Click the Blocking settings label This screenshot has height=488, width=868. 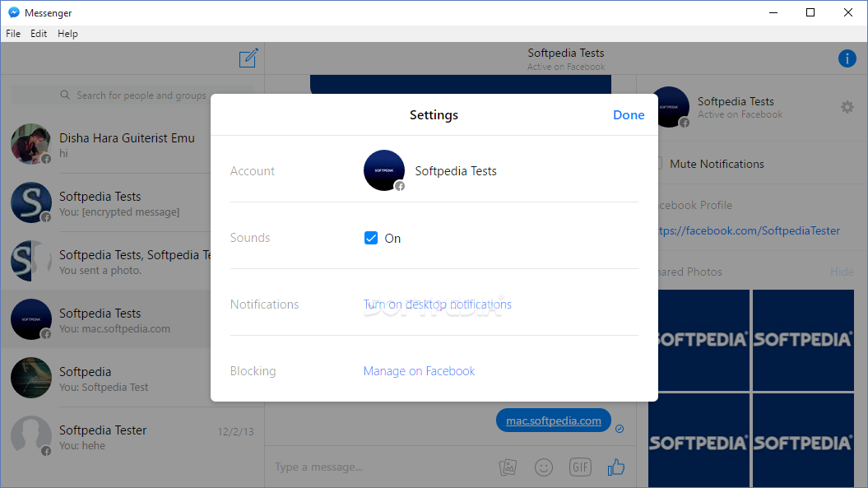[x=253, y=370]
